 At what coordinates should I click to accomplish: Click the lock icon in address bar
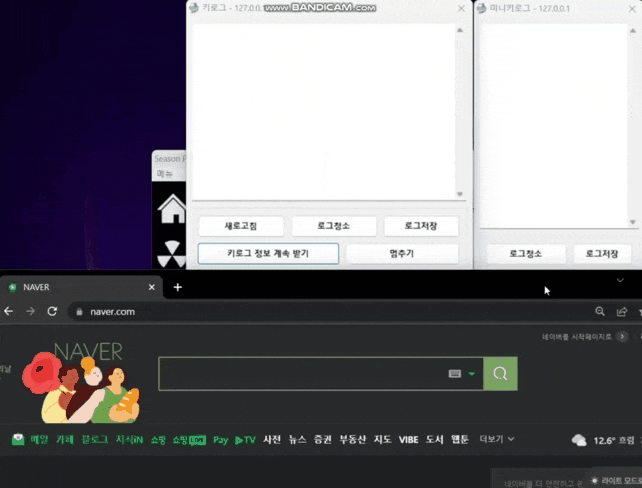(x=79, y=312)
